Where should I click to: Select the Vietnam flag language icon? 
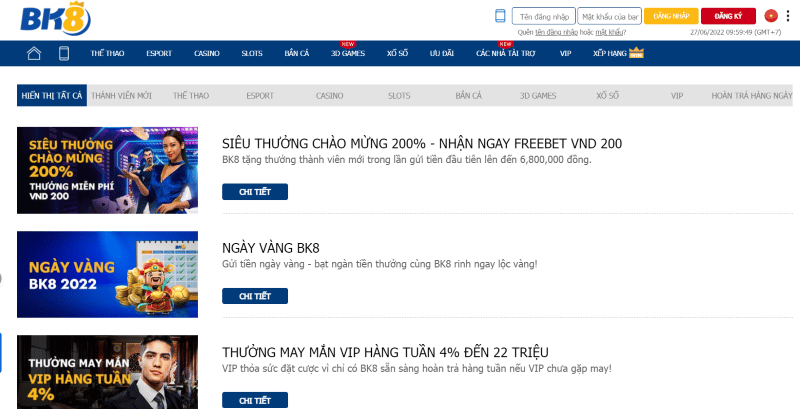[770, 16]
